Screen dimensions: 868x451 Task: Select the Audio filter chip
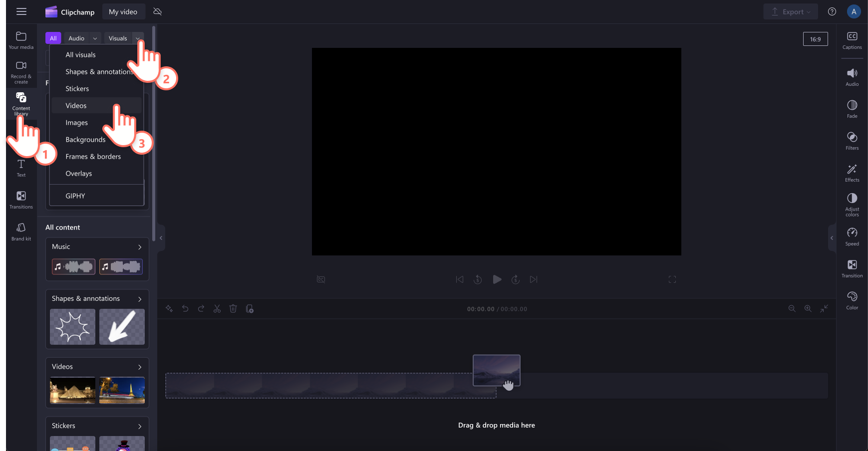(76, 38)
